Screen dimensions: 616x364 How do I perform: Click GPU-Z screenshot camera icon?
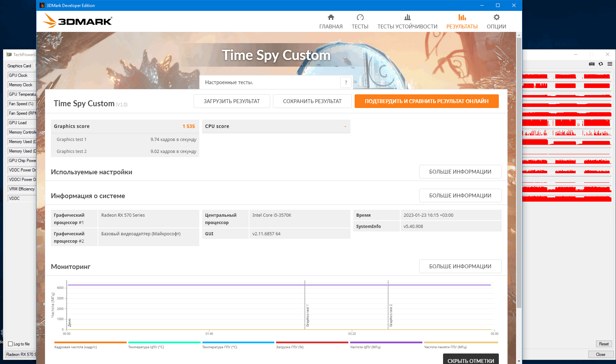592,64
